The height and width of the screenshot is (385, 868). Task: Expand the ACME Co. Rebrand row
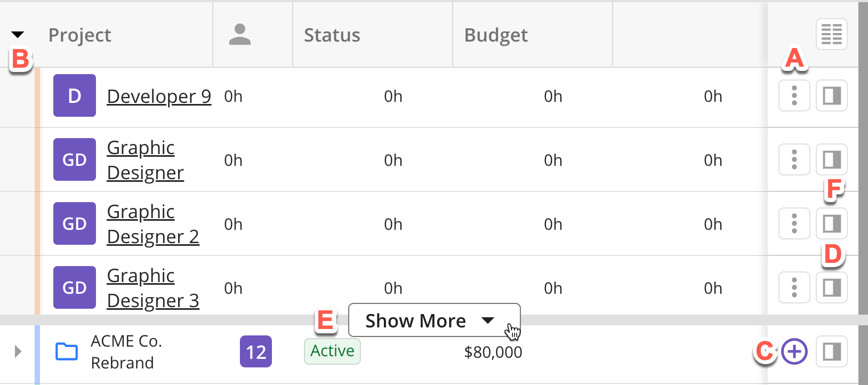[18, 351]
